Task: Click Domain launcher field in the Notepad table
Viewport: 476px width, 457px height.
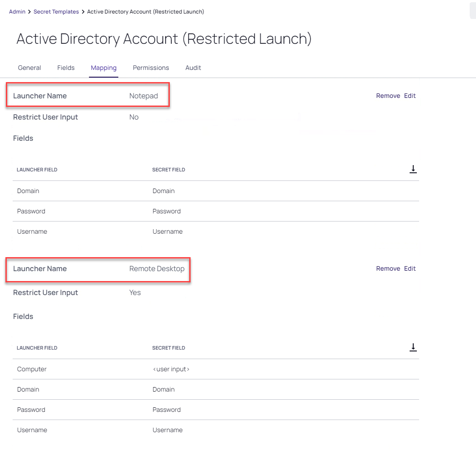Action: pos(28,191)
